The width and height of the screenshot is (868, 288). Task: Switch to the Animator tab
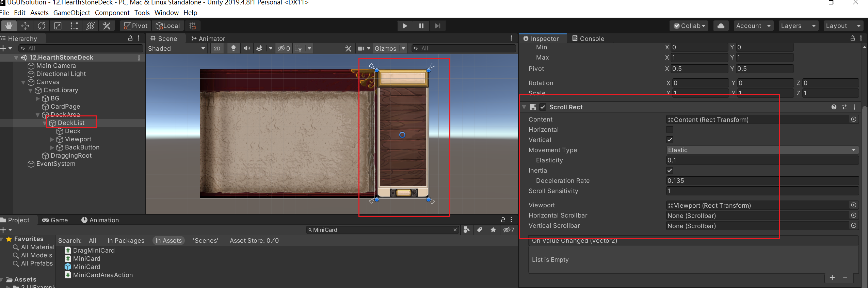pyautogui.click(x=208, y=38)
